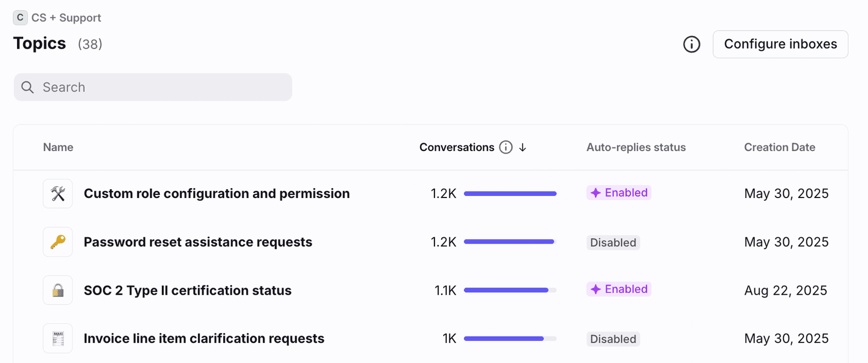Viewport: 868px width, 363px height.
Task: Click the info icon beside Configure inboxes
Action: pos(691,44)
